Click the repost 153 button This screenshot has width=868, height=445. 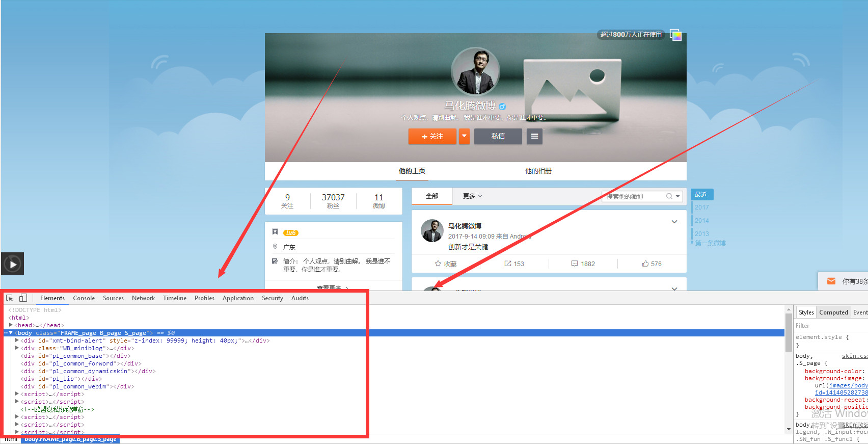(x=514, y=264)
